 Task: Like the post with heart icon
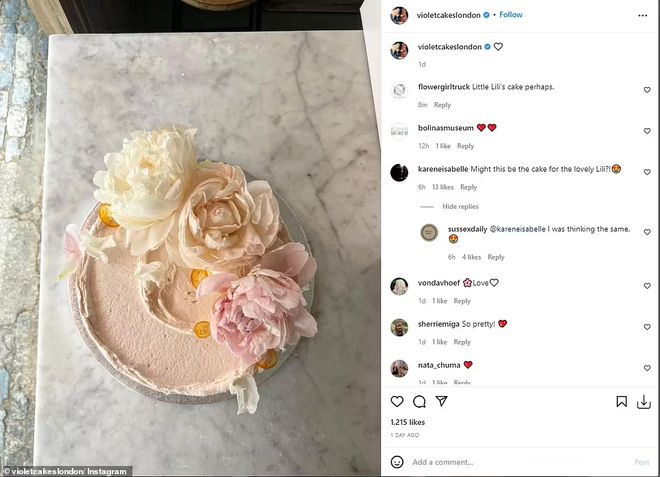tap(397, 401)
